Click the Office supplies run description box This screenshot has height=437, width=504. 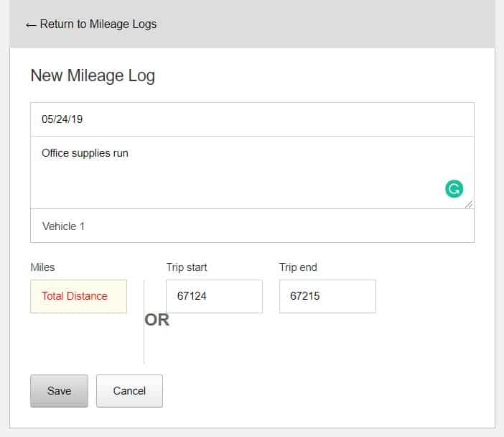tap(252, 172)
